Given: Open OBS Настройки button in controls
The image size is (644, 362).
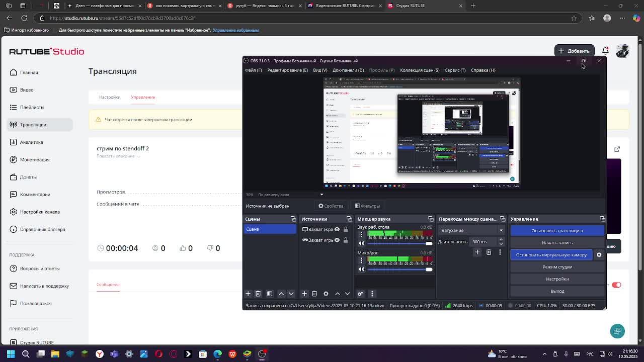Looking at the screenshot, I should click(557, 279).
